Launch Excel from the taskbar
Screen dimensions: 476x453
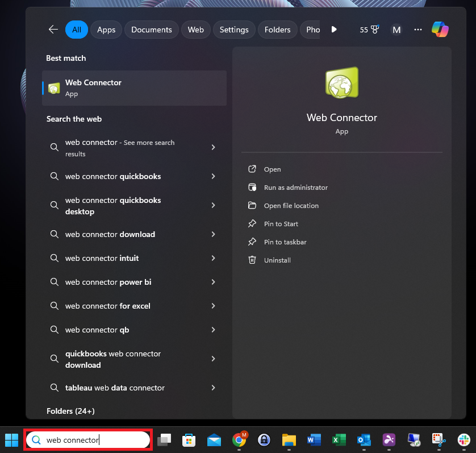339,439
